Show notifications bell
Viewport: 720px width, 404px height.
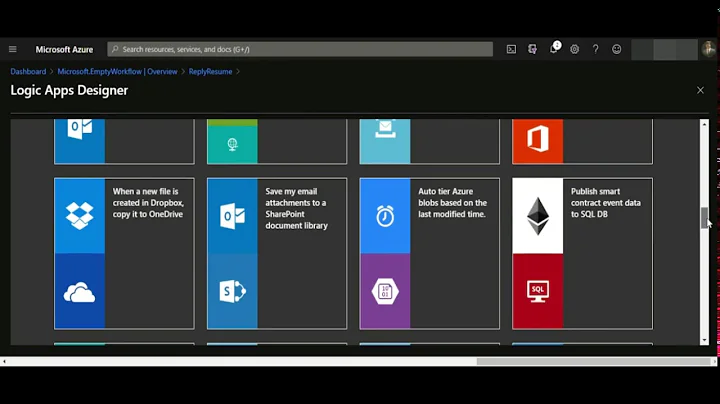pyautogui.click(x=554, y=48)
